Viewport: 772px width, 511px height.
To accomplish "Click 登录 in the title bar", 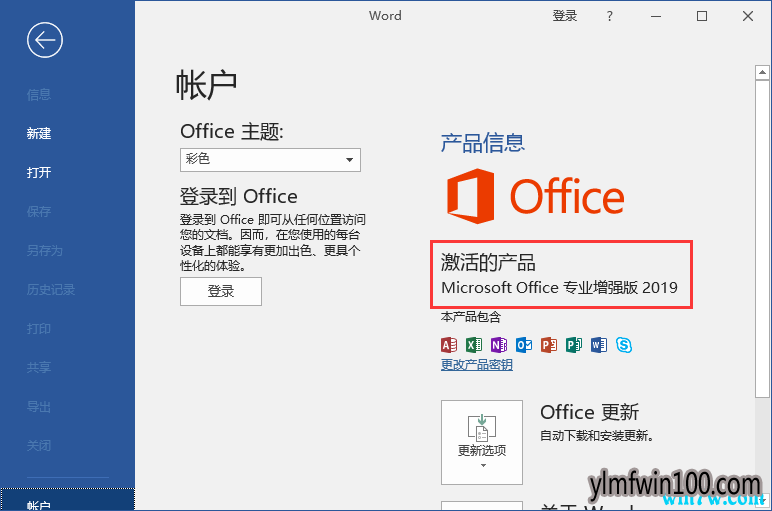I will (x=565, y=16).
